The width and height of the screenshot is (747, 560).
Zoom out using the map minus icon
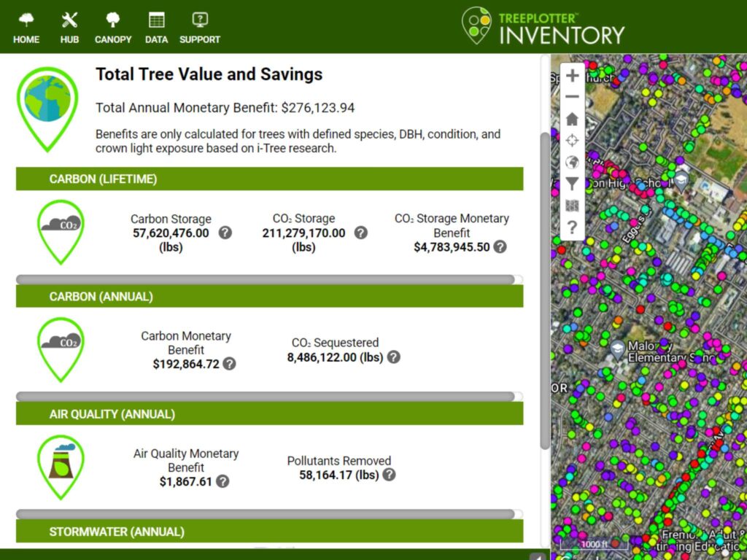pyautogui.click(x=572, y=97)
